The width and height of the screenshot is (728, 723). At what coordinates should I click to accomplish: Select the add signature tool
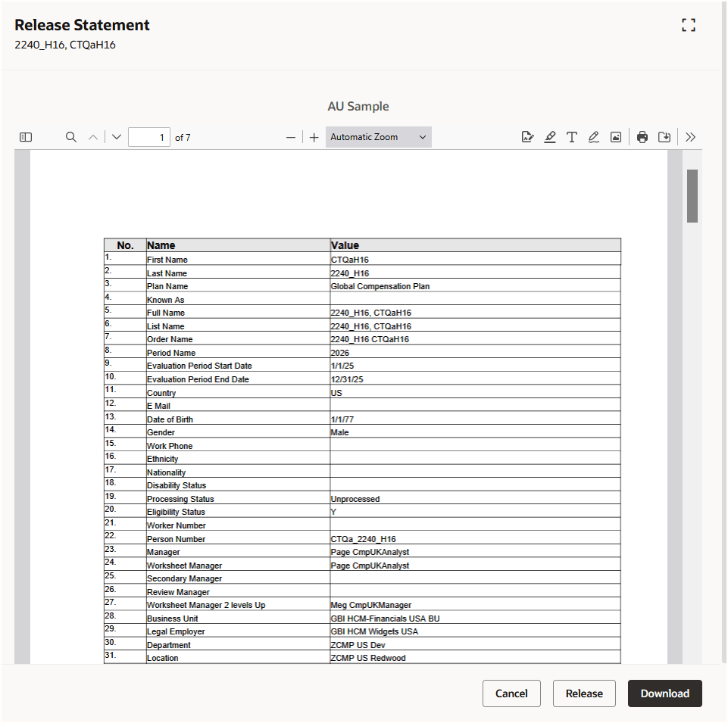(x=527, y=137)
